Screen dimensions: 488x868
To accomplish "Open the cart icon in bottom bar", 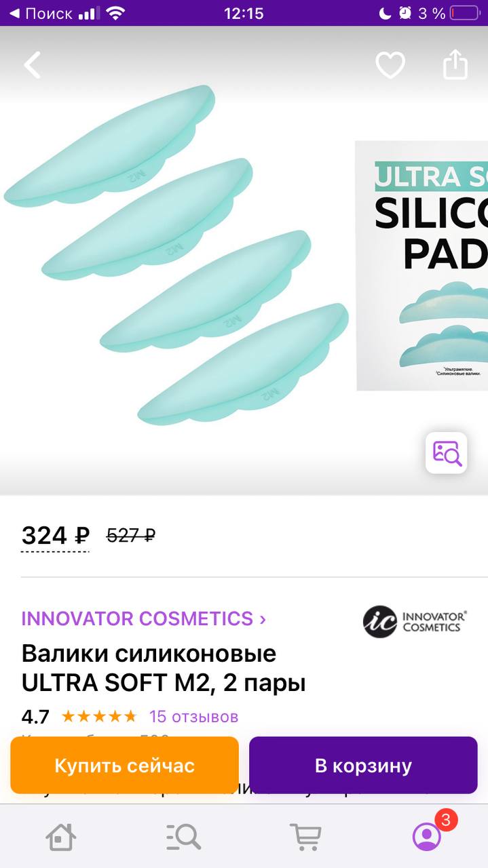I will pyautogui.click(x=305, y=837).
